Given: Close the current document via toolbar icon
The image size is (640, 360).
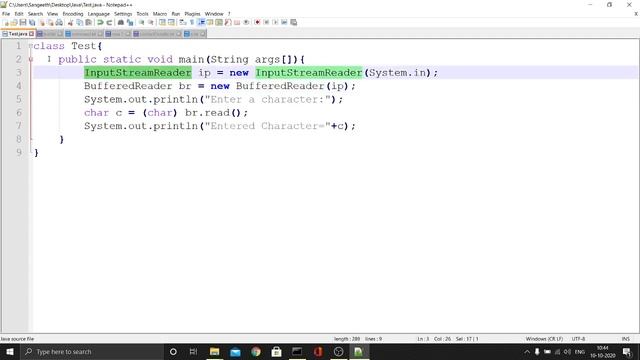Looking at the screenshot, I should pyautogui.click(x=41, y=22).
